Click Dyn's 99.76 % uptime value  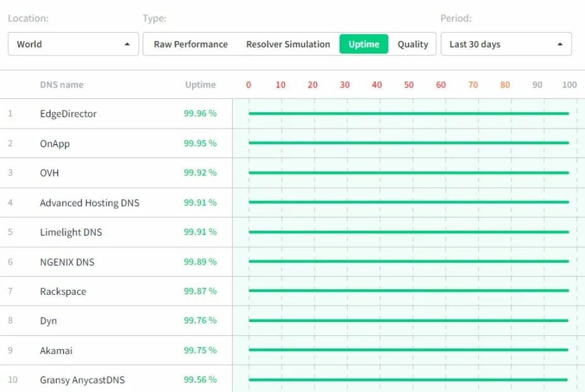[x=200, y=320]
